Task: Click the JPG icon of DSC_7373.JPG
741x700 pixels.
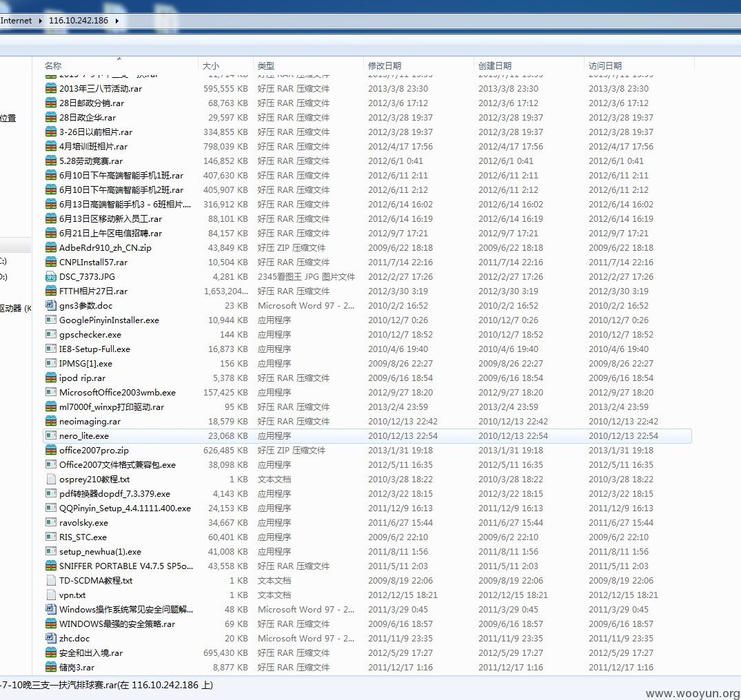Action: pyautogui.click(x=50, y=277)
